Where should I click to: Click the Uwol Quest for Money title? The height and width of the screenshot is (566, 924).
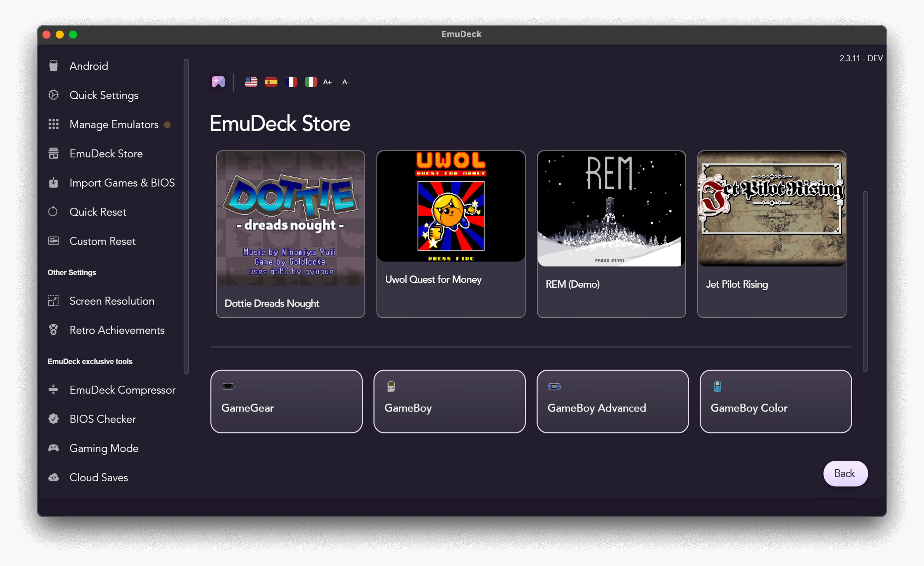pos(433,279)
